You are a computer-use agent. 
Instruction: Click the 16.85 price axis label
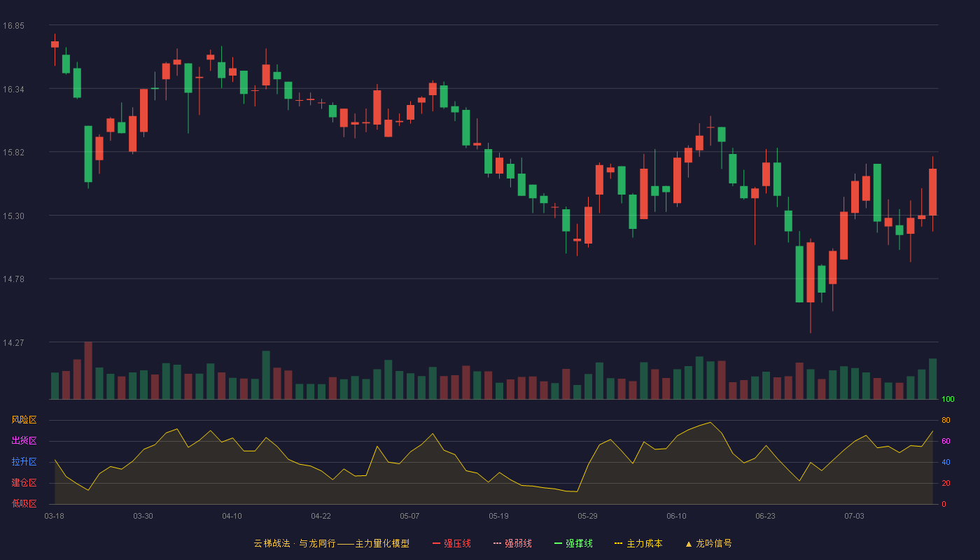[13, 26]
